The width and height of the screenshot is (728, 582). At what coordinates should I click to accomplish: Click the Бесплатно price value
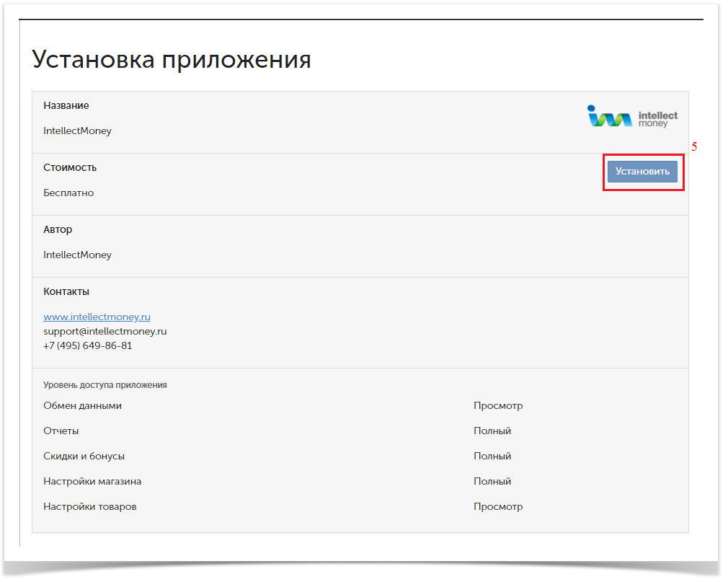(68, 193)
